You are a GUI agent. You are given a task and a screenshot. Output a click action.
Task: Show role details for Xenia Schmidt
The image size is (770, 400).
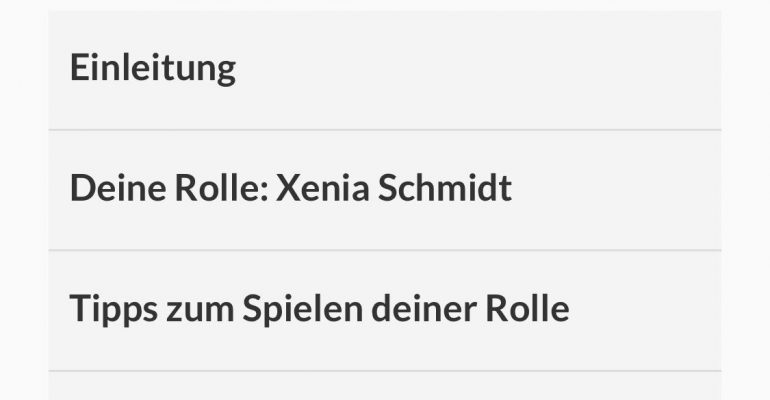tap(385, 190)
